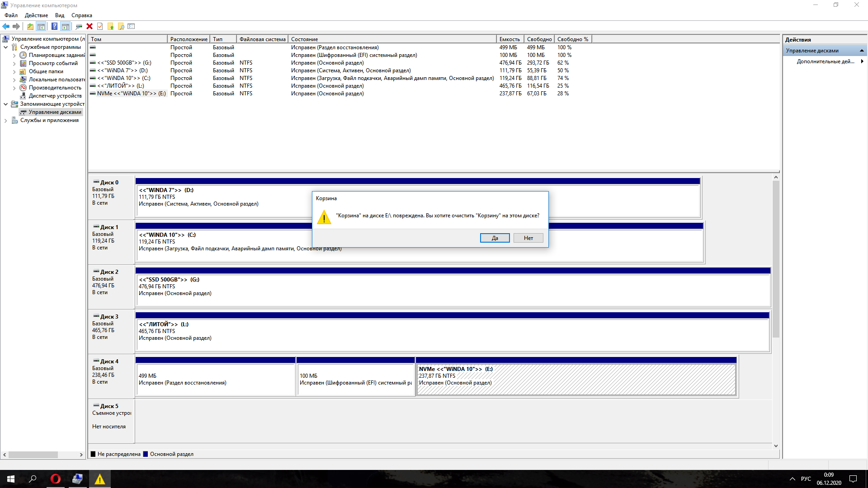
Task: Open Opera browser from taskbar
Action: [55, 479]
